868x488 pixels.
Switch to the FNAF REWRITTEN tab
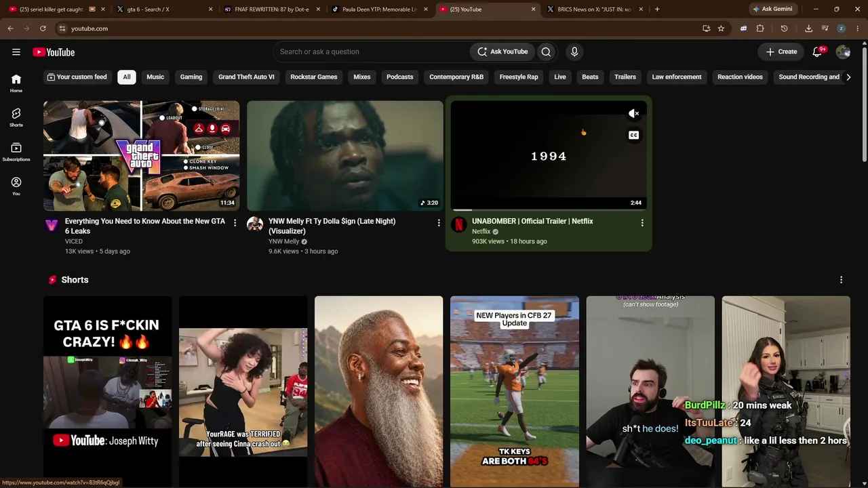click(x=270, y=9)
